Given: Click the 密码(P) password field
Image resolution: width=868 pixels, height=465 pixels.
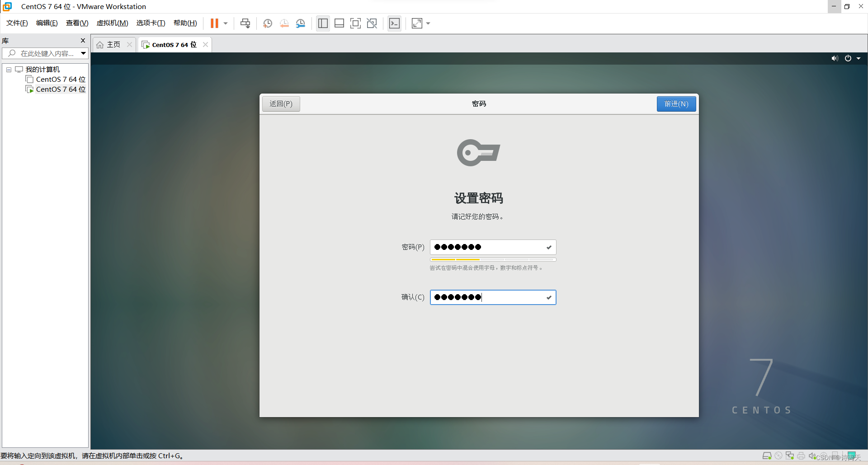Looking at the screenshot, I should point(493,247).
